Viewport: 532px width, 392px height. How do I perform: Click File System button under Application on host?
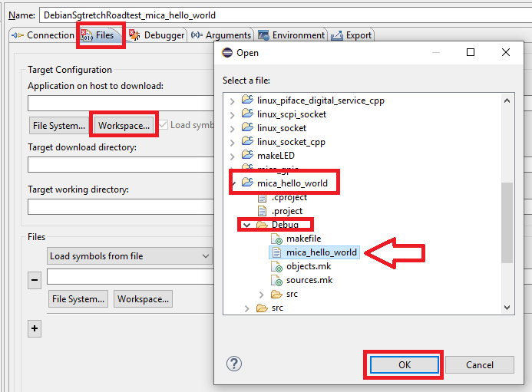tap(59, 126)
